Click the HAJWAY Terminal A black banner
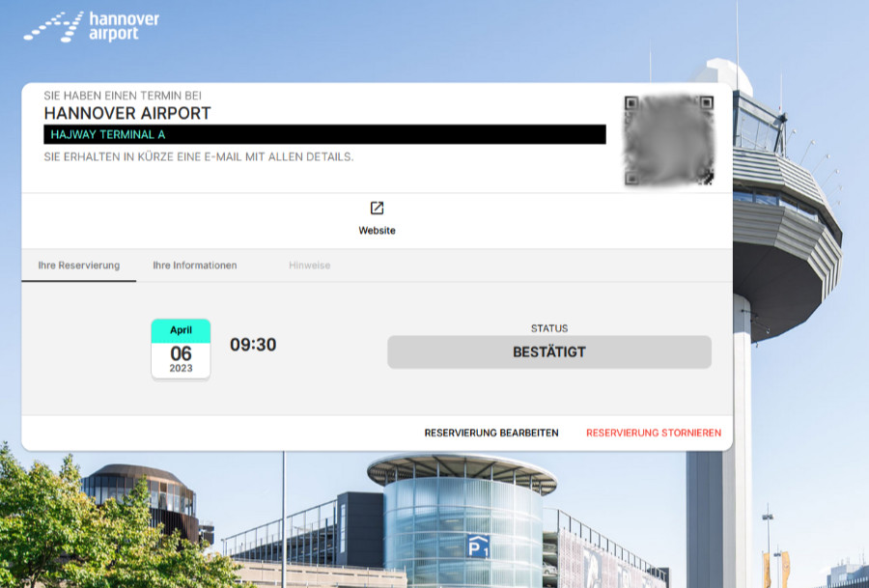The width and height of the screenshot is (869, 588). [324, 134]
